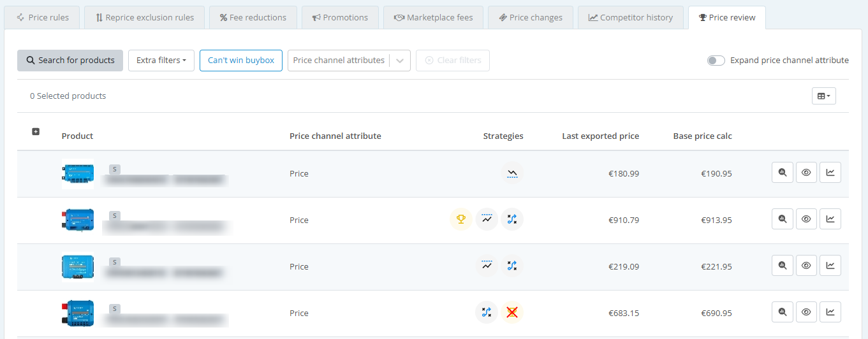Switch to the Price changes tab
Image resolution: width=868 pixels, height=339 pixels.
531,18
